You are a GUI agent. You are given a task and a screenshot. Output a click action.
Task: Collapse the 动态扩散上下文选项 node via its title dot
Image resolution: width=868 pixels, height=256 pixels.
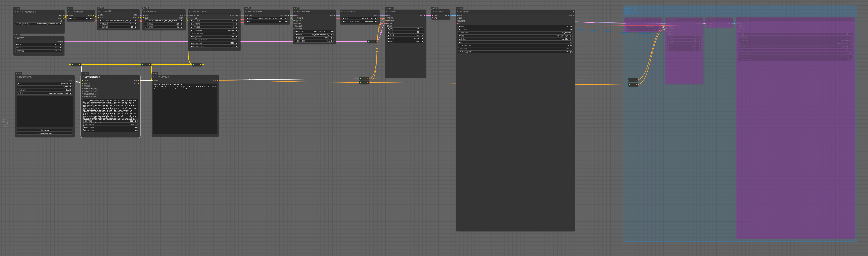tap(190, 12)
